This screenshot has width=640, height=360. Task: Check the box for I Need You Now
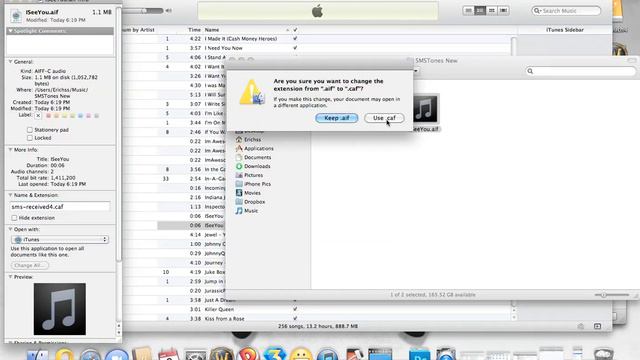coord(295,48)
